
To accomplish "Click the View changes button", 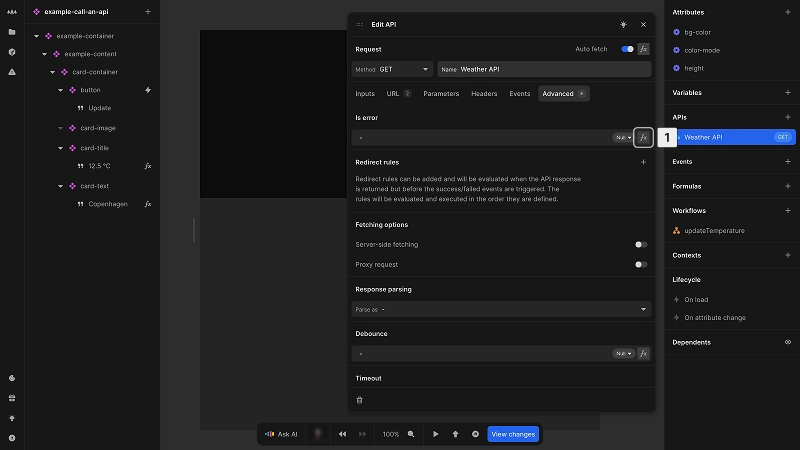I will 513,434.
